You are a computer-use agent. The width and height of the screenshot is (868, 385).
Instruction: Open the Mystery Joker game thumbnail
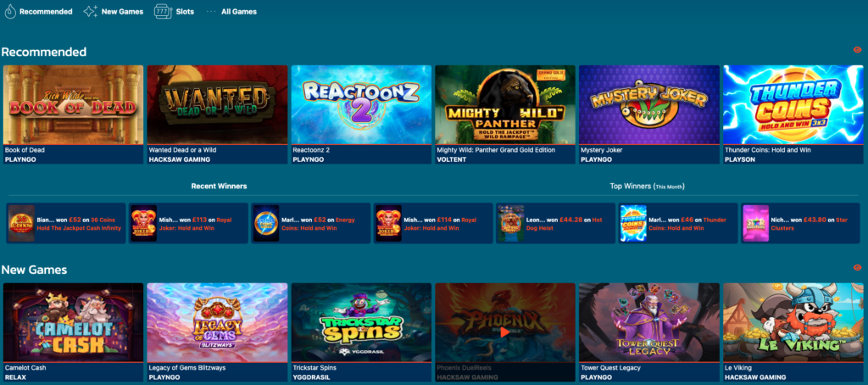649,104
